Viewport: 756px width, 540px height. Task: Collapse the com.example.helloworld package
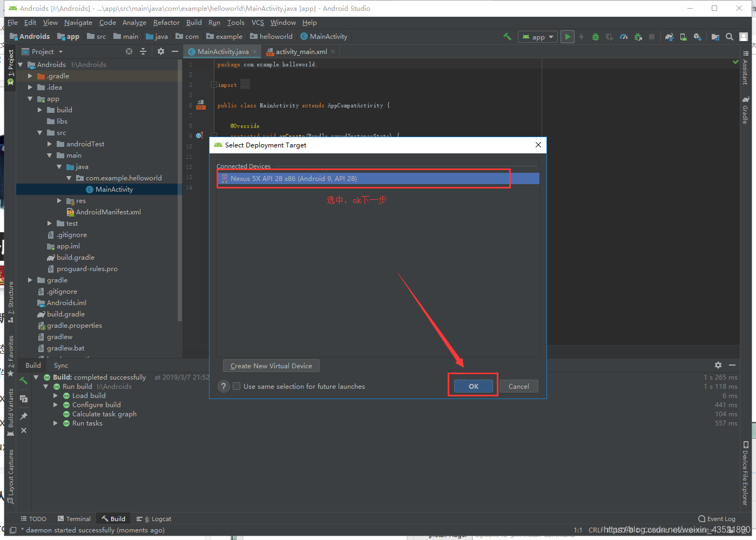69,178
